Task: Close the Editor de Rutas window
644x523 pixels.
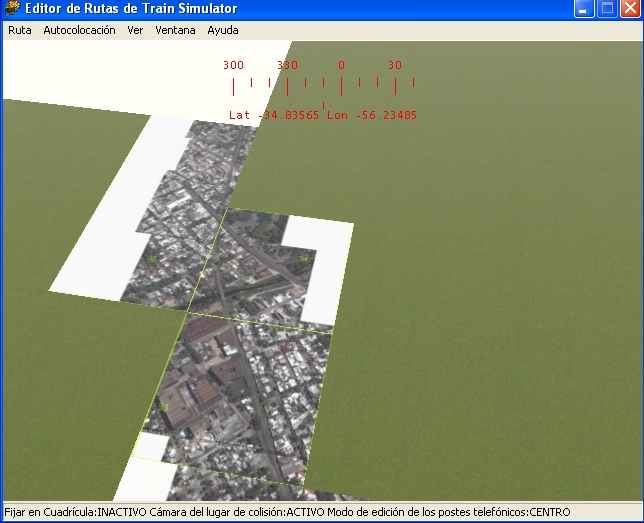Action: click(630, 8)
